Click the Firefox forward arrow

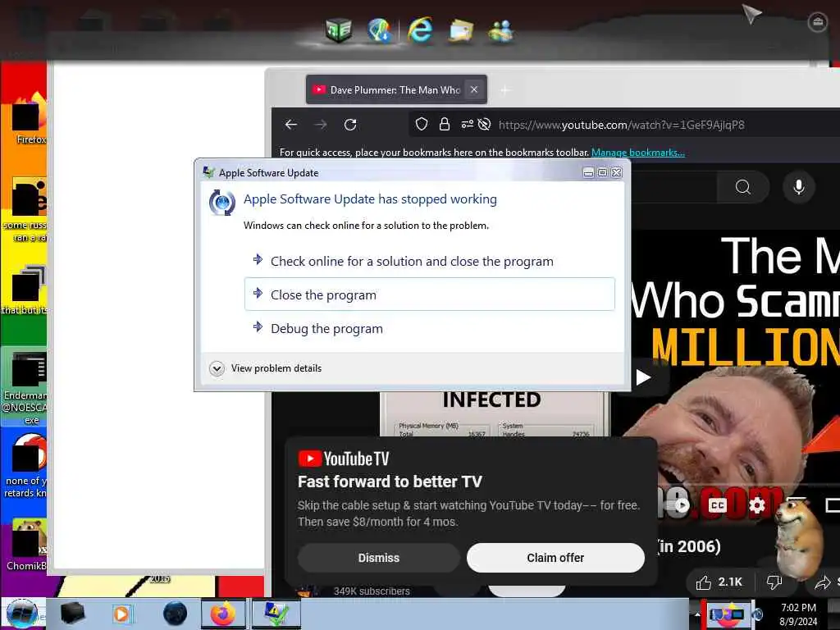[321, 125]
